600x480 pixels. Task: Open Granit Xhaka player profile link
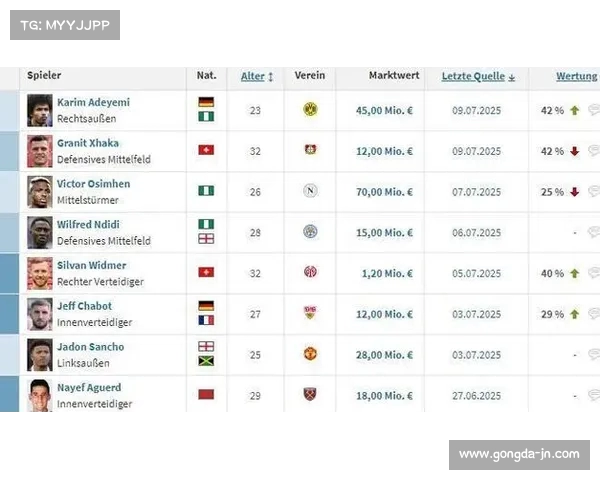tap(88, 143)
